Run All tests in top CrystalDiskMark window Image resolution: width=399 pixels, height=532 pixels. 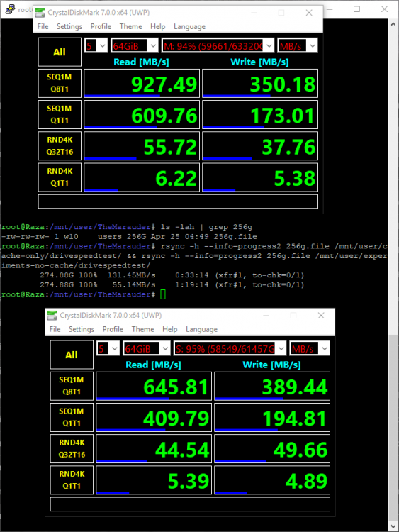click(x=60, y=52)
